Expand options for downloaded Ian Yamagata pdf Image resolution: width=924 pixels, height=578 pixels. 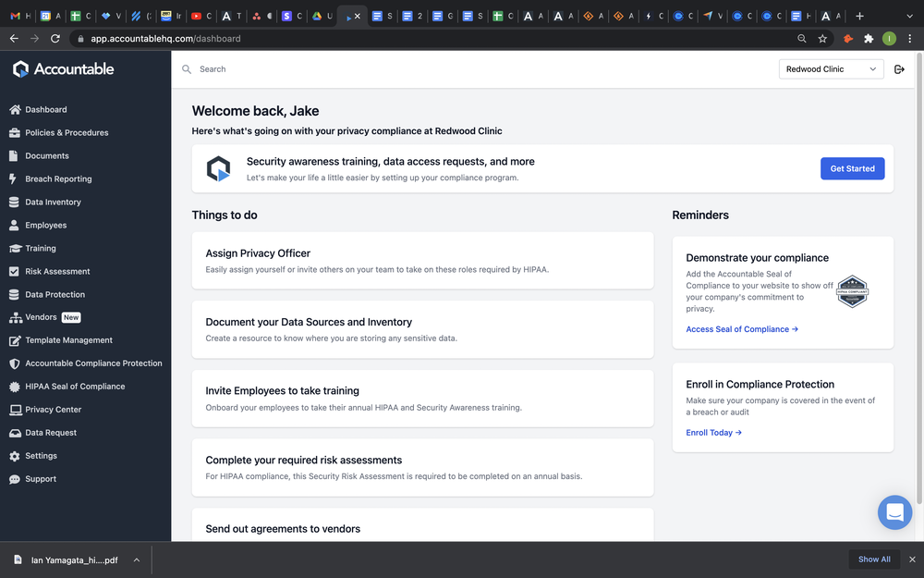(136, 560)
